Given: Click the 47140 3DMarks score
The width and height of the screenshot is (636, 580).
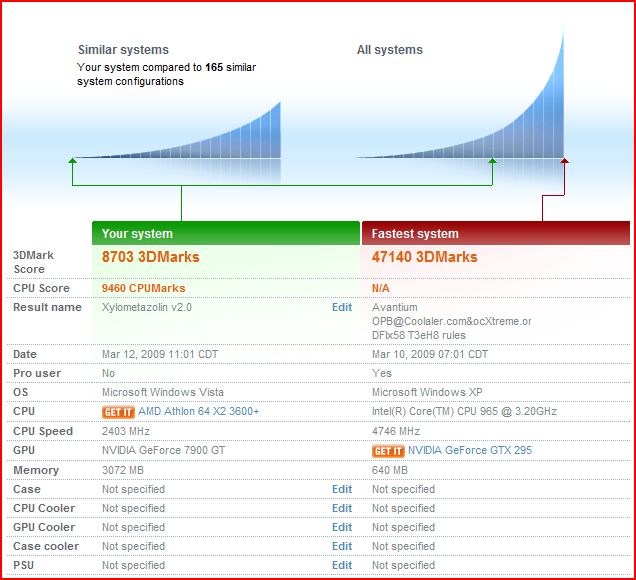Looking at the screenshot, I should click(425, 257).
